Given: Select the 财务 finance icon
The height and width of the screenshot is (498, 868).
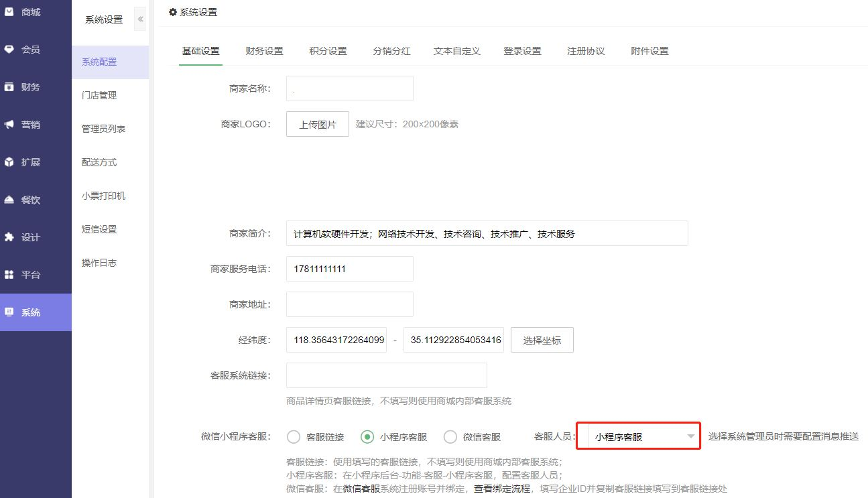Looking at the screenshot, I should 9,87.
